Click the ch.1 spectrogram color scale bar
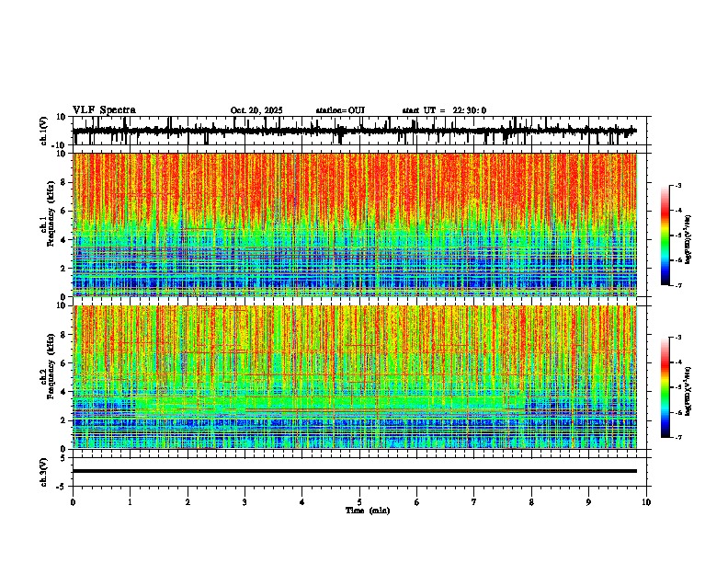Viewport: 728px width, 563px height. pos(665,236)
